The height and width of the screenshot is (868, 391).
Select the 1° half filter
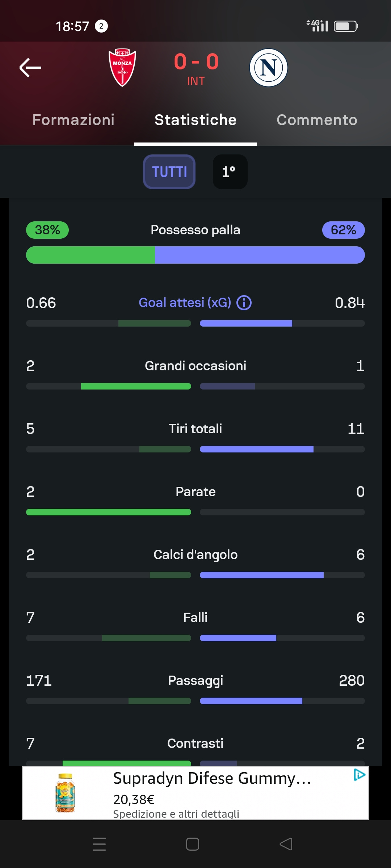[x=230, y=172]
